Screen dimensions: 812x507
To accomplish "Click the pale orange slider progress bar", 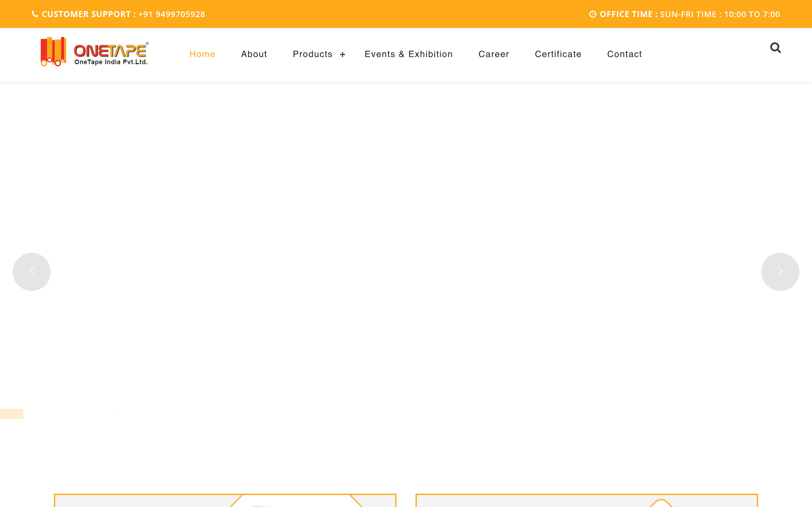I will click(12, 414).
